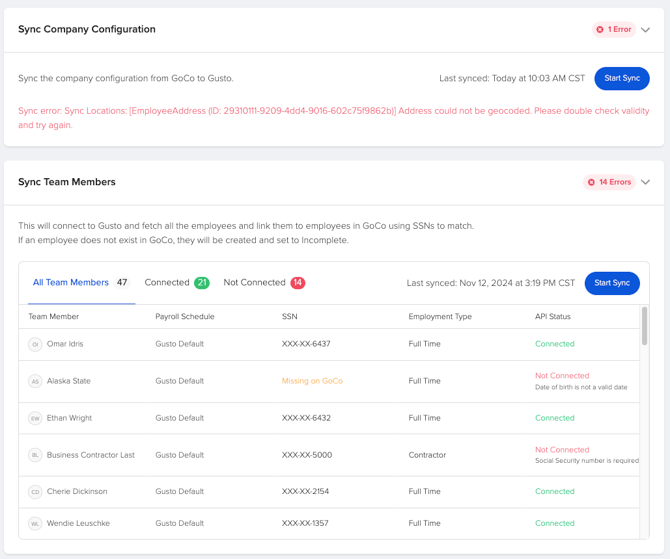
Task: Click Alaska State avatar icon
Action: [x=35, y=381]
